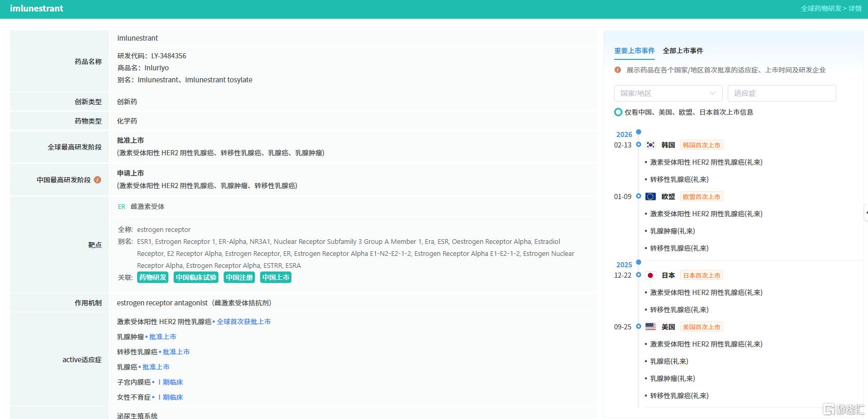Select the 2025 year marker on timeline
This screenshot has height=419, width=868.
[x=639, y=262]
